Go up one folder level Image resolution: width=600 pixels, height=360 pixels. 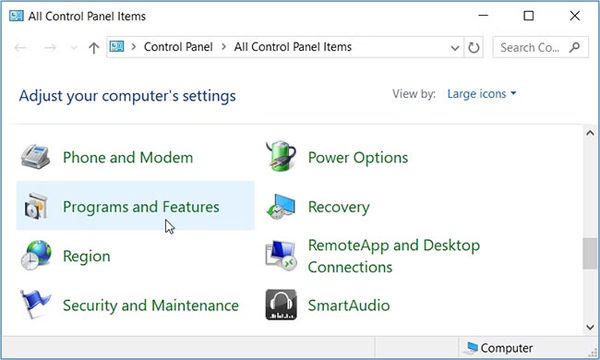tap(94, 48)
